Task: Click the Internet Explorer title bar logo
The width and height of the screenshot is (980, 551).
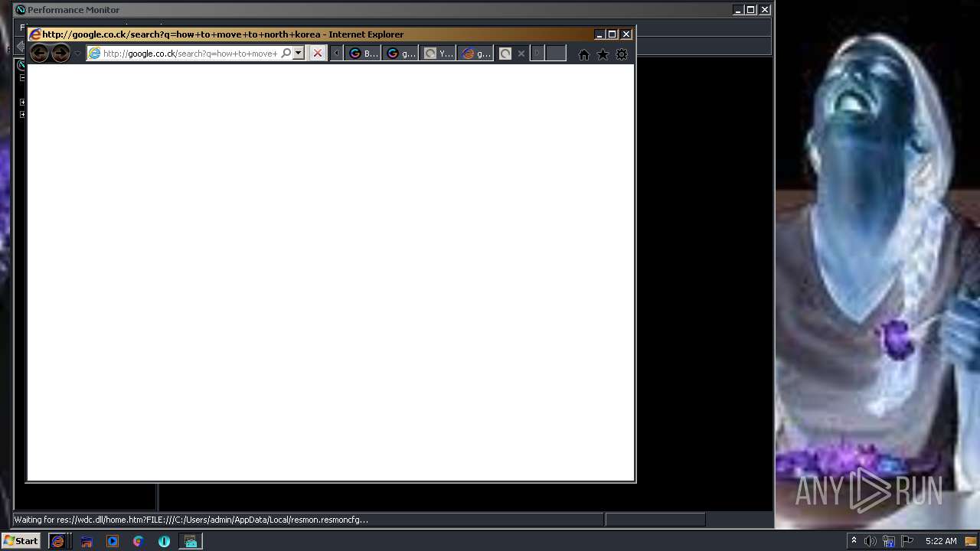Action: click(35, 34)
